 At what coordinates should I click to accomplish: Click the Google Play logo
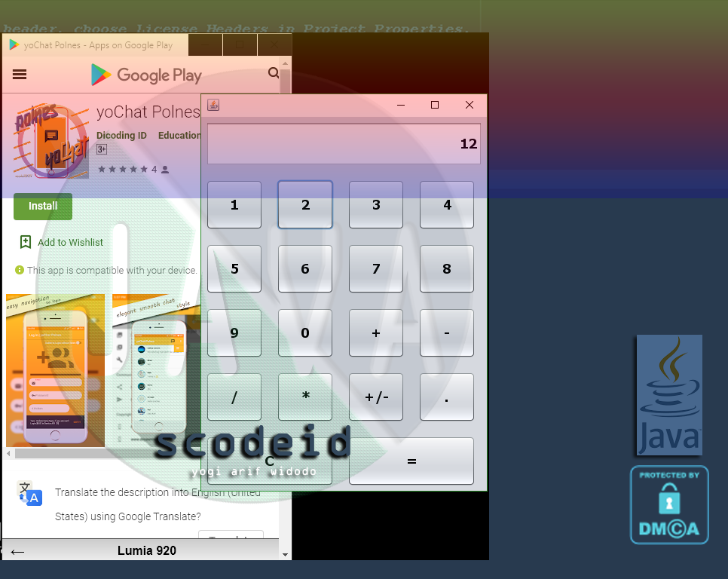tap(145, 75)
